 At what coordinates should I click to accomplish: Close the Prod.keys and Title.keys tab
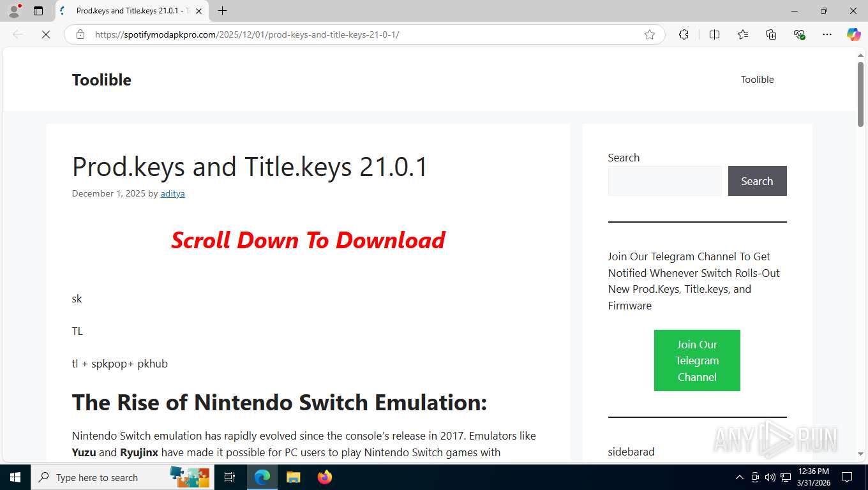click(x=198, y=11)
